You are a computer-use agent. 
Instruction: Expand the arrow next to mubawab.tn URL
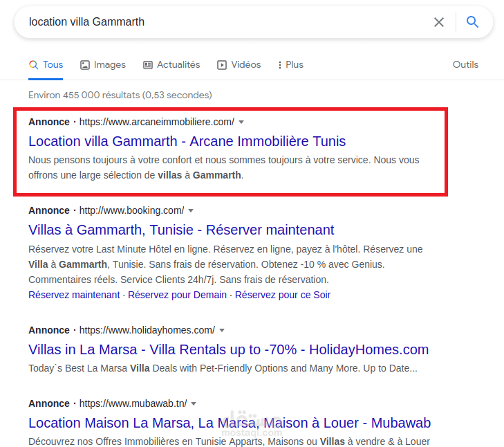(x=194, y=404)
